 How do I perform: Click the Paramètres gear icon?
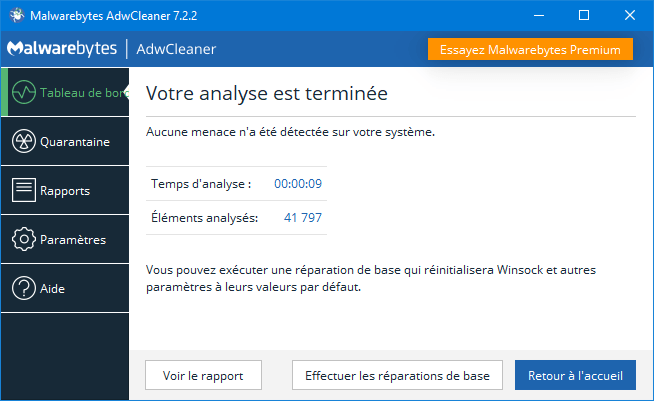(x=24, y=239)
